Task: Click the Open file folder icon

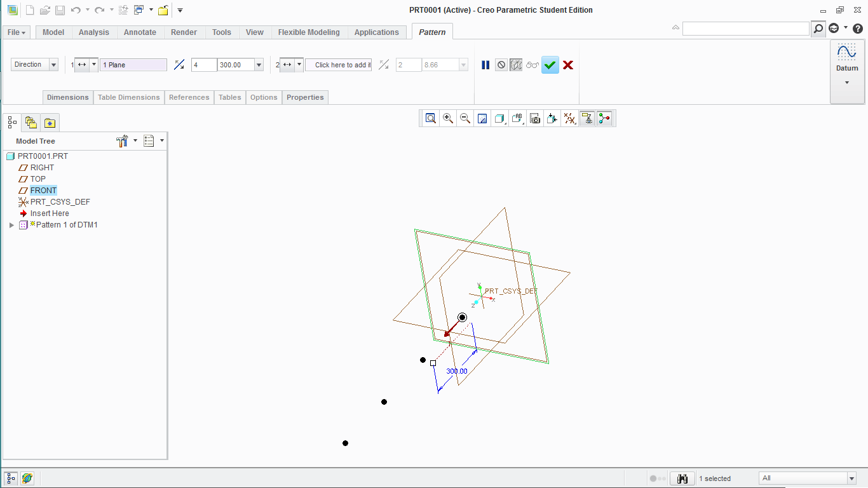Action: pyautogui.click(x=44, y=10)
